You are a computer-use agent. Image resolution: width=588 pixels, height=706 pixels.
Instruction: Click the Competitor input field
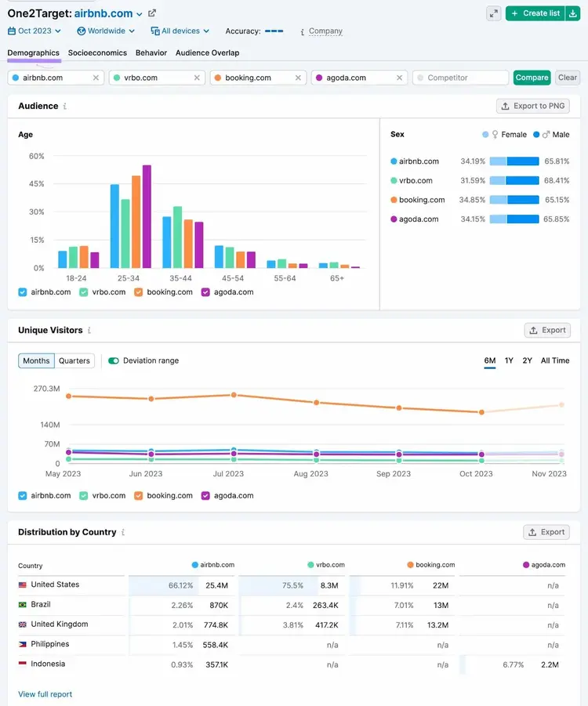pyautogui.click(x=460, y=78)
